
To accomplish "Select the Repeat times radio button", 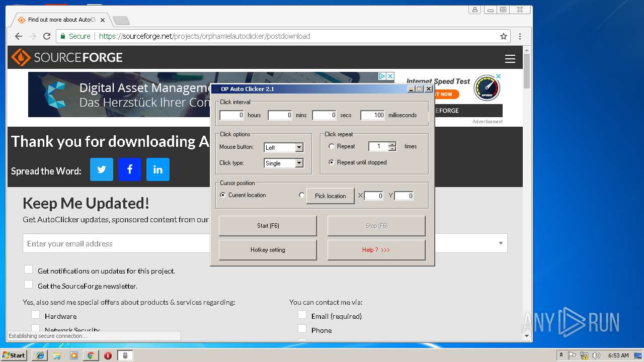I will (x=332, y=146).
